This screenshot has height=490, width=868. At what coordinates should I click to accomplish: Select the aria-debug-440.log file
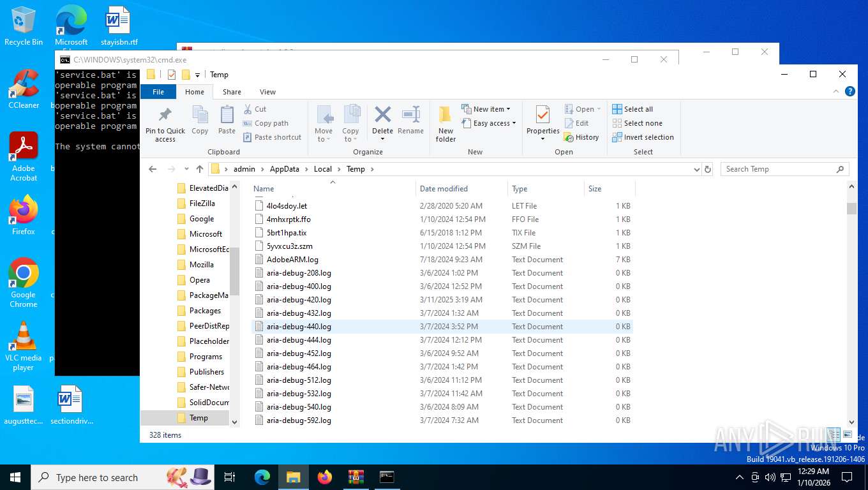442,327
